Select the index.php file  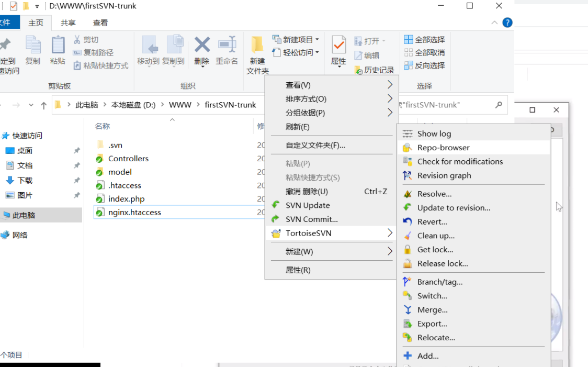pyautogui.click(x=127, y=198)
